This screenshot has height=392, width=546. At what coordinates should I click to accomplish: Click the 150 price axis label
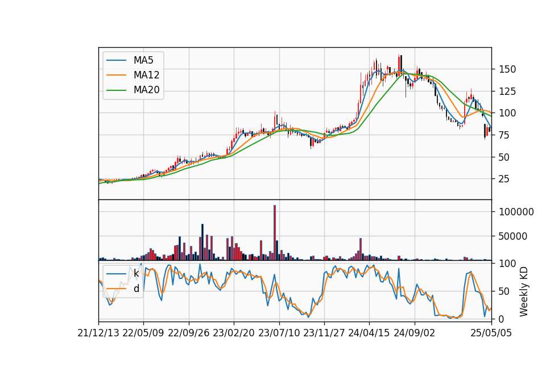(x=507, y=69)
